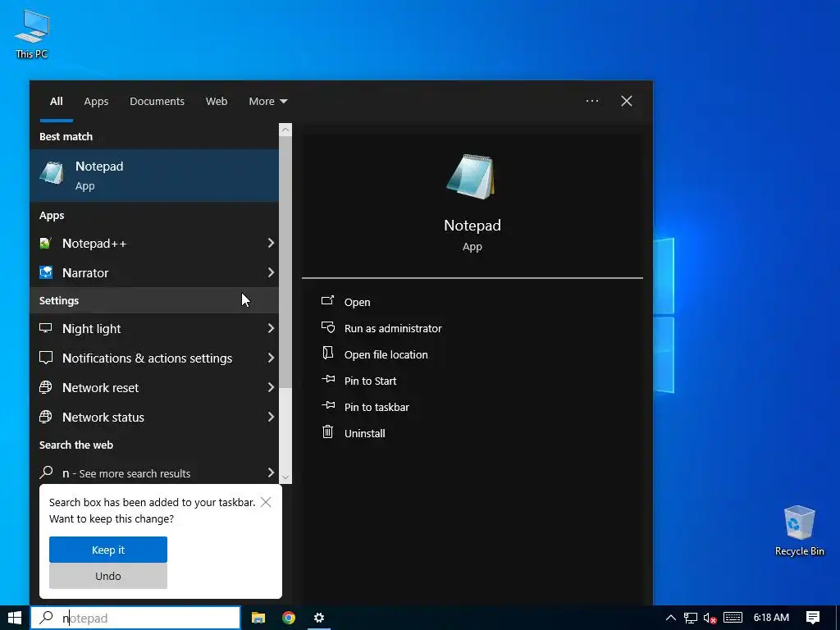Click the muted volume tray icon
The image size is (840, 630).
[710, 618]
